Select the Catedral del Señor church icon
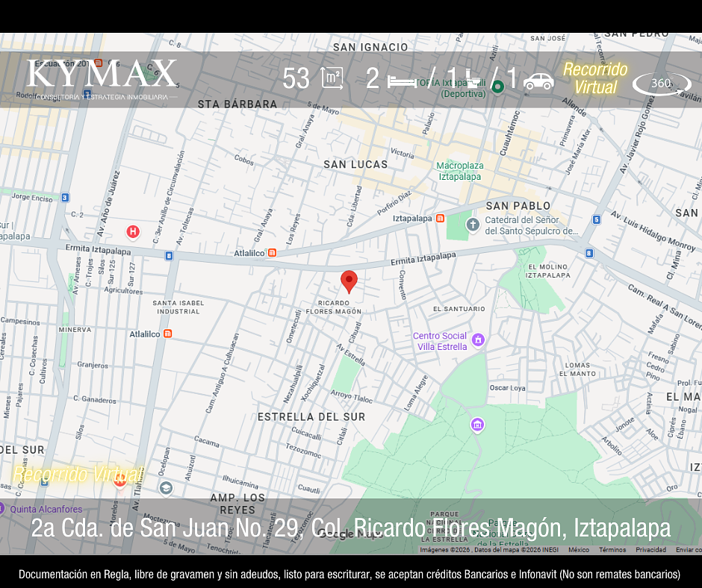Image resolution: width=702 pixels, height=588 pixels. coord(472,225)
